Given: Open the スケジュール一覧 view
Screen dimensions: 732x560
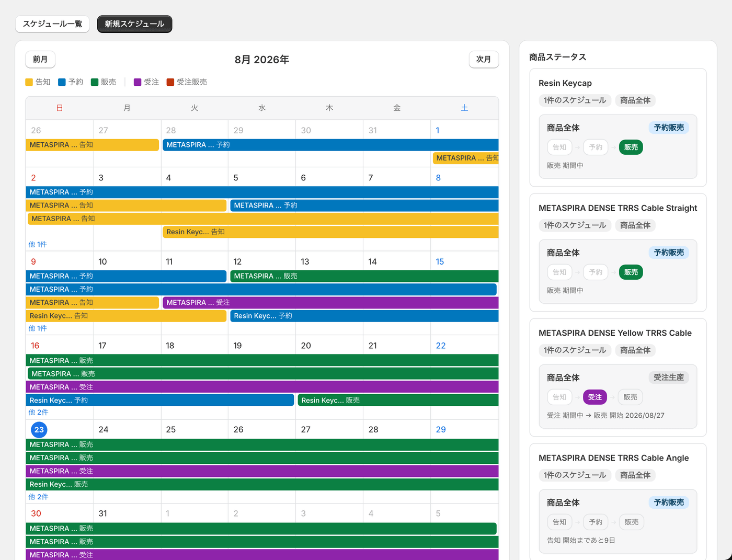Looking at the screenshot, I should click(52, 24).
